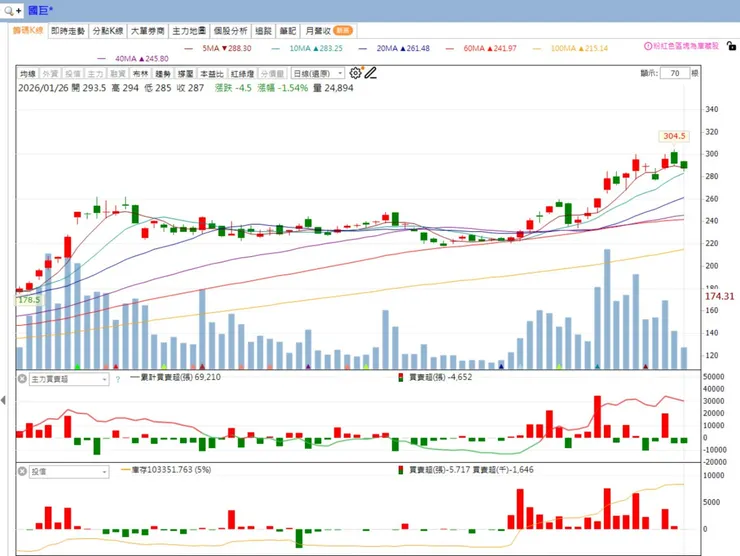Switch to 筆記 tab
Viewport: 740px width, 556px height.
(x=287, y=31)
